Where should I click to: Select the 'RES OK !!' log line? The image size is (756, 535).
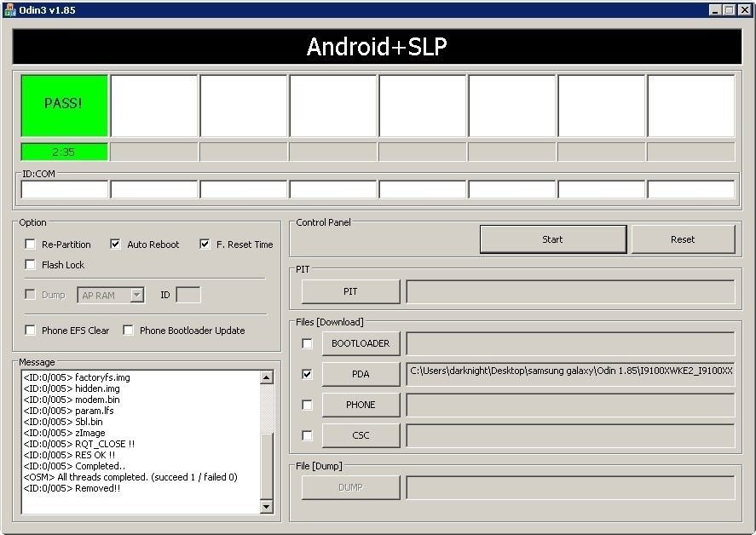coord(69,455)
